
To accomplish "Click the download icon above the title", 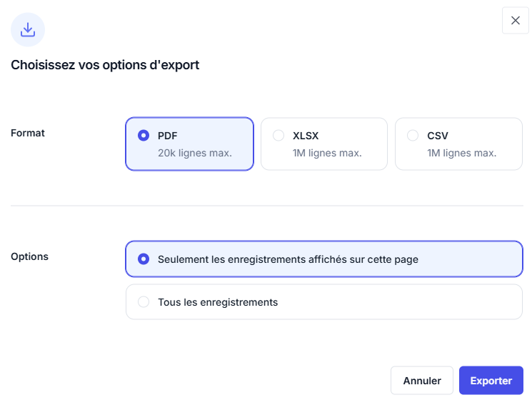I will pyautogui.click(x=28, y=29).
